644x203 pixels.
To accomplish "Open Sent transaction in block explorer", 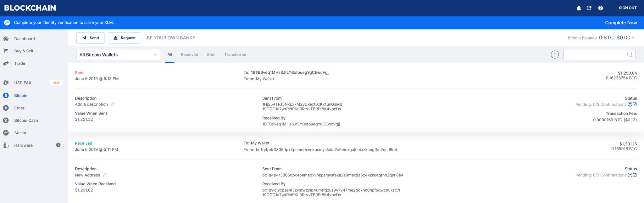I will click(x=635, y=104).
